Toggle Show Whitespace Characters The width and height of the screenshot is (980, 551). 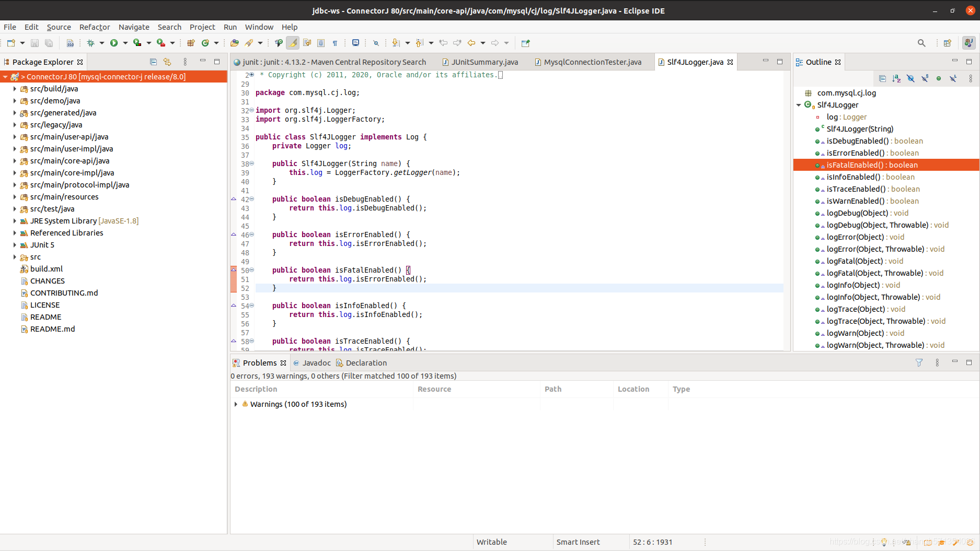335,43
